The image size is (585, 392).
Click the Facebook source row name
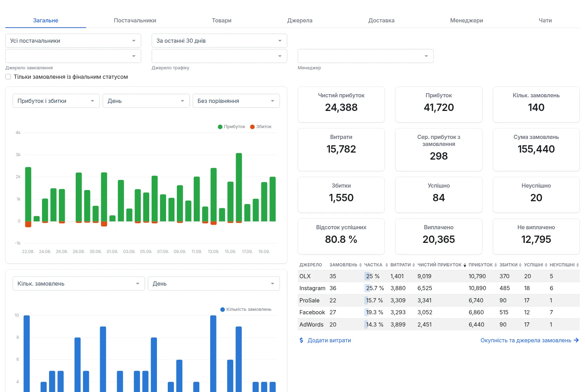click(x=312, y=312)
